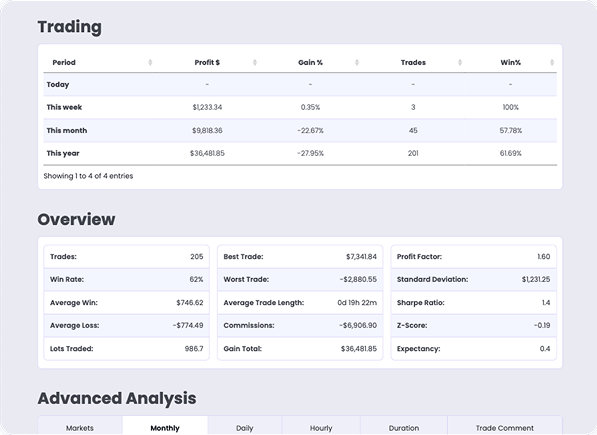597x435 pixels.
Task: Select the This week row
Action: 300,107
